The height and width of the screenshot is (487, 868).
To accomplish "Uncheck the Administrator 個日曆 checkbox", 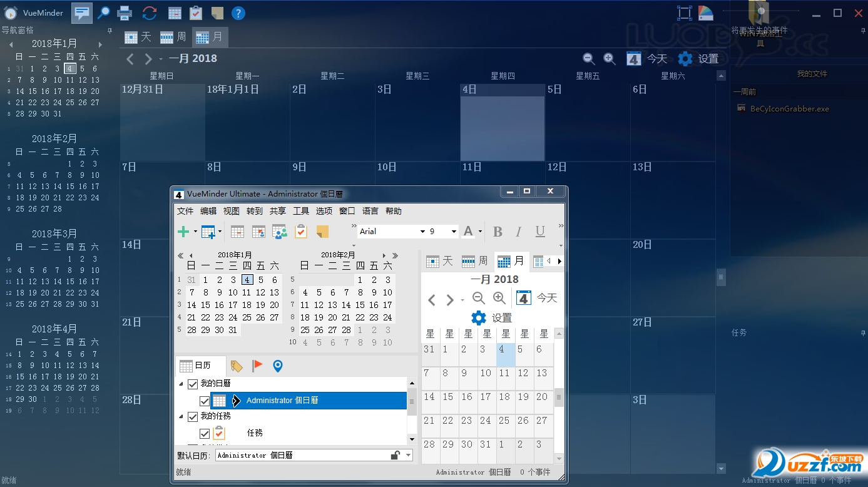I will (x=205, y=401).
